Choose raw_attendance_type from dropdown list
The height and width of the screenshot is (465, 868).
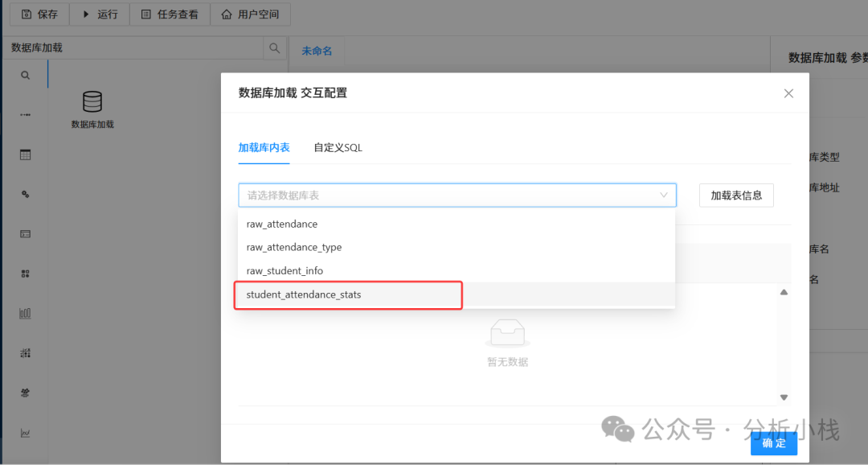pos(457,247)
